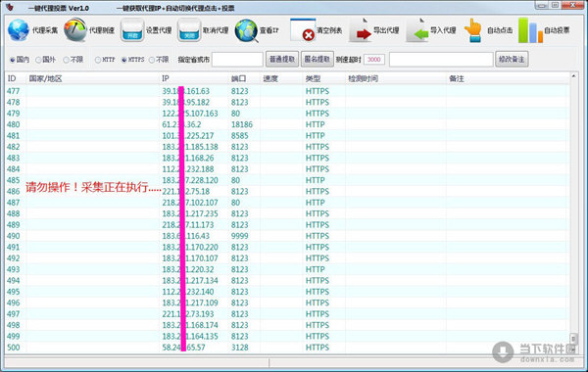Click port 80 in row 487
Viewport: 588px width, 372px height.
(x=235, y=203)
